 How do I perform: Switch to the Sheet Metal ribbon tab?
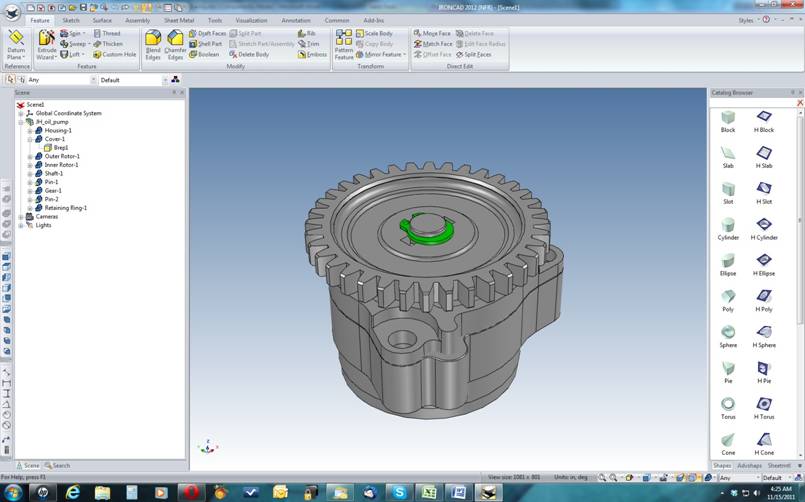179,20
